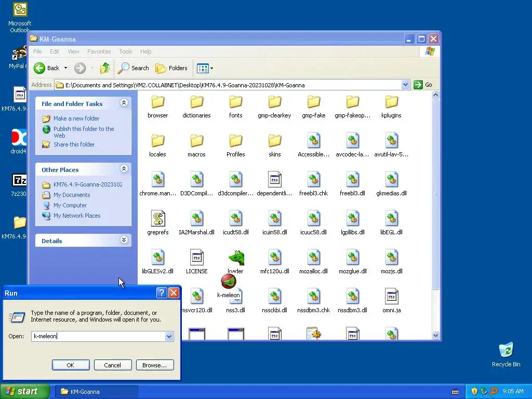Click Browse... in the Run dialog
The height and width of the screenshot is (399, 532).
click(155, 365)
